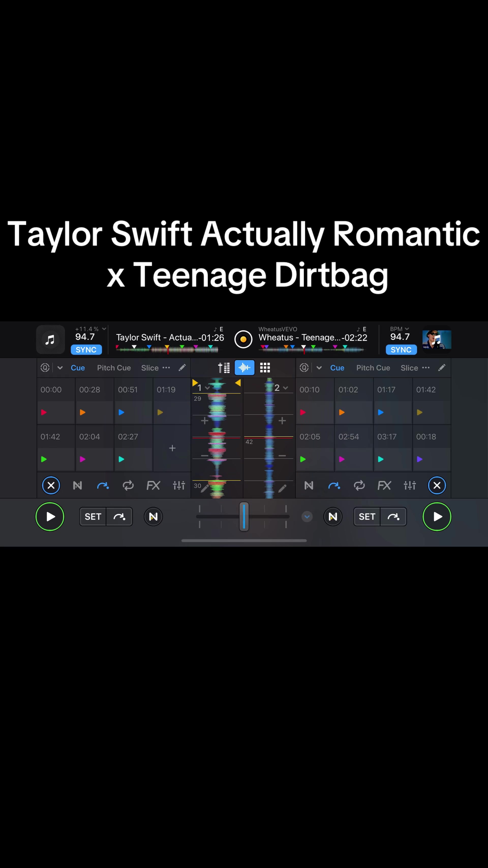Toggle loop on deck 1
Screen dimensions: 488x868
coord(128,485)
